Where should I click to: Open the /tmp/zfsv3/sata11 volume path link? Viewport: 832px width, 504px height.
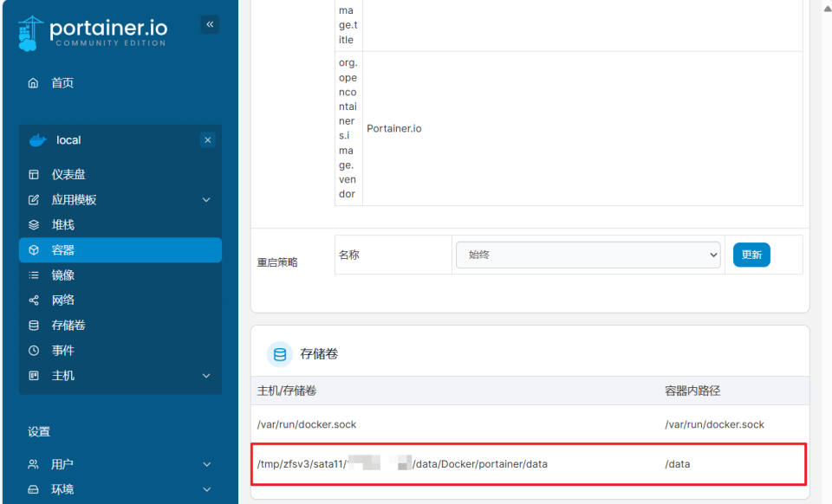[x=401, y=464]
